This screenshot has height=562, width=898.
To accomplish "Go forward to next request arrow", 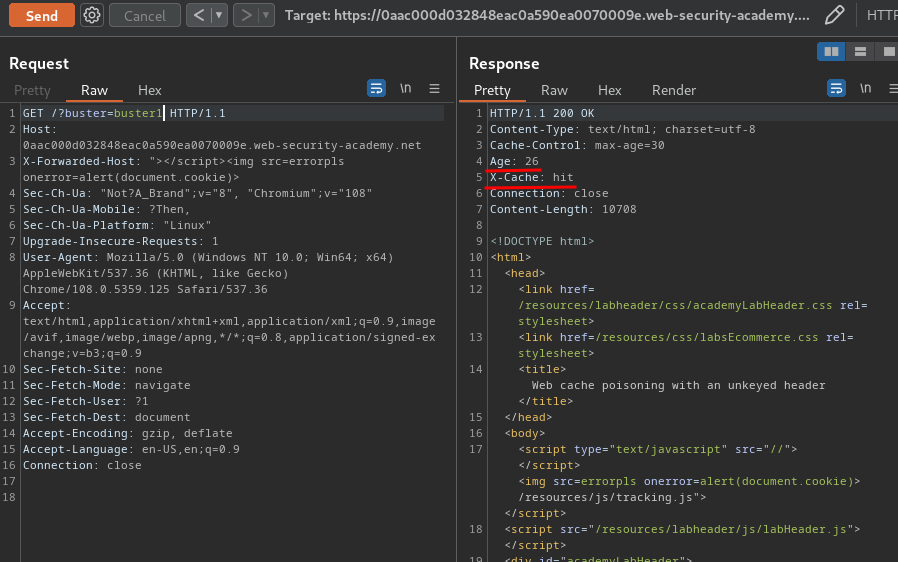I will click(x=246, y=15).
